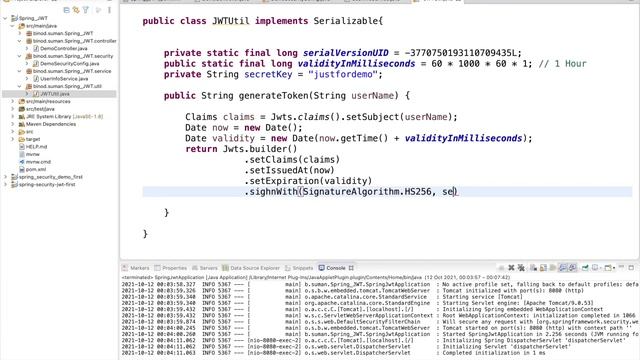Open the Snippets tab

pos(299,268)
